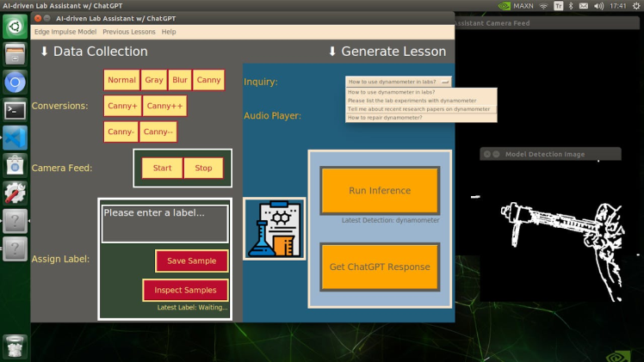Open the Help menu

169,32
